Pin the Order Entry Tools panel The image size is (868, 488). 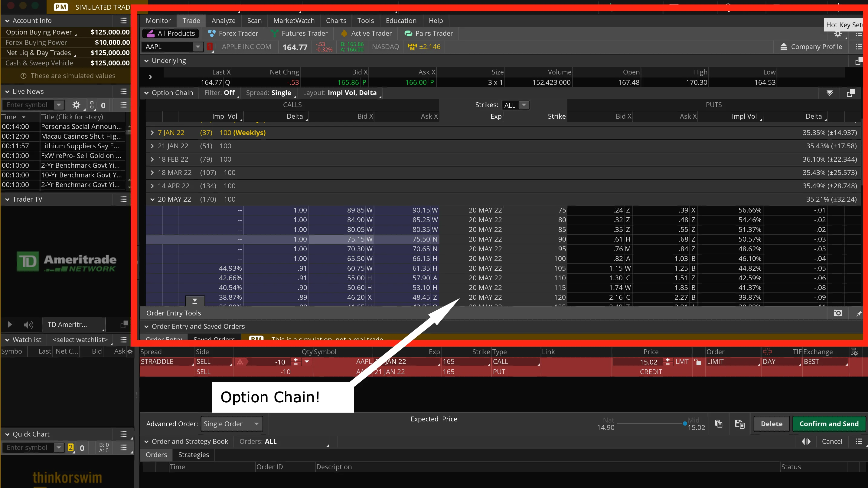(x=859, y=313)
